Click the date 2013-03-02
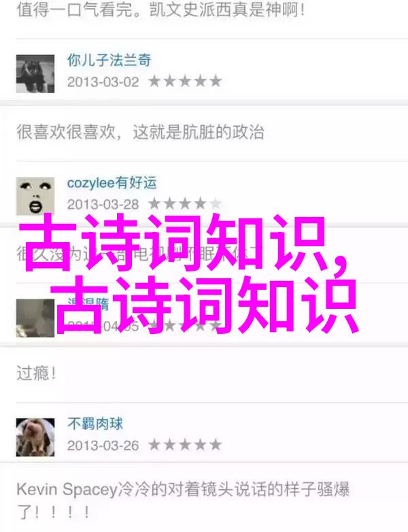408x532 pixels. click(103, 82)
